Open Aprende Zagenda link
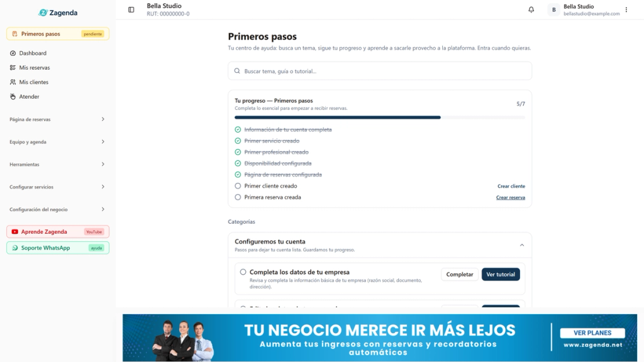This screenshot has width=644, height=362. point(58,231)
